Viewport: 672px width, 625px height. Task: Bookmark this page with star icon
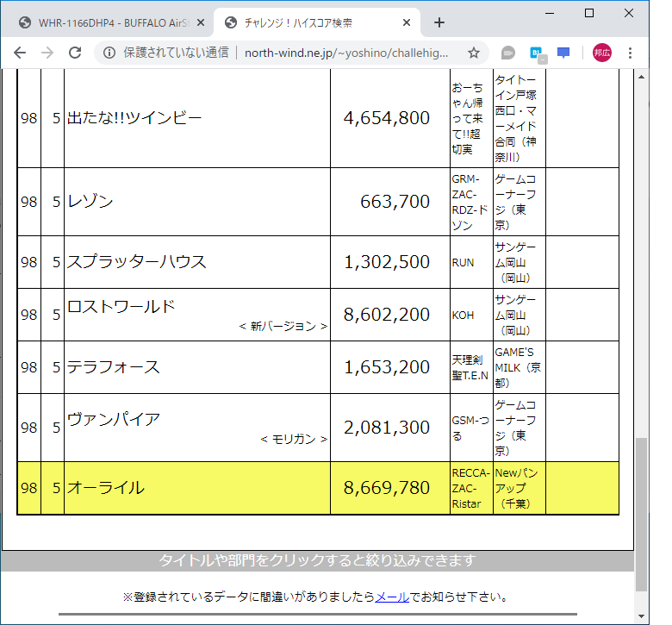point(474,53)
